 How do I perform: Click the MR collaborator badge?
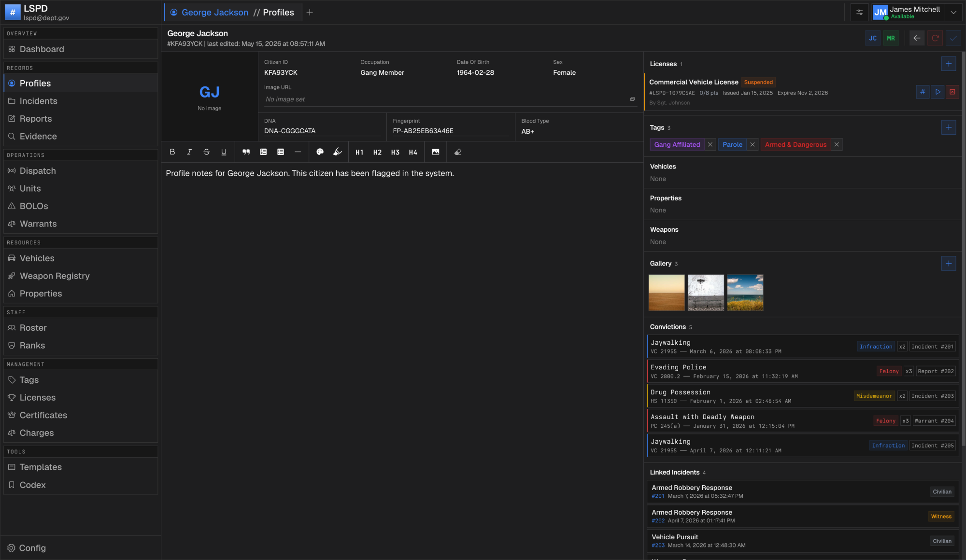891,38
